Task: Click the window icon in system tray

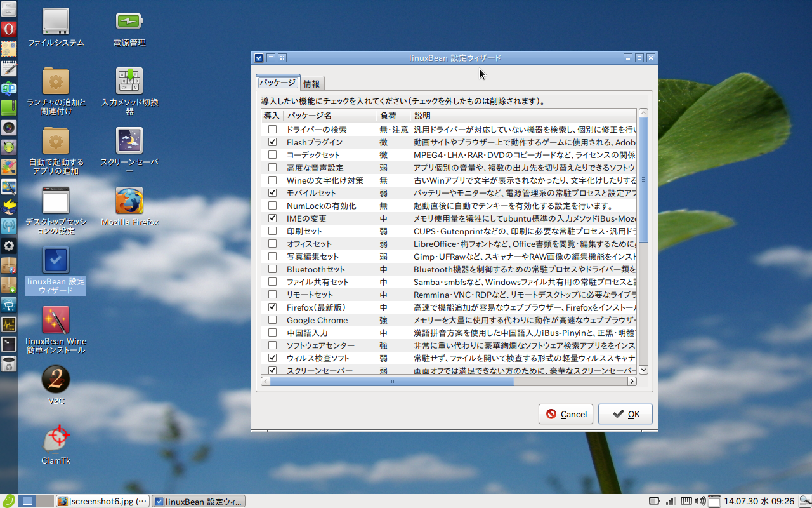Action: (x=714, y=501)
